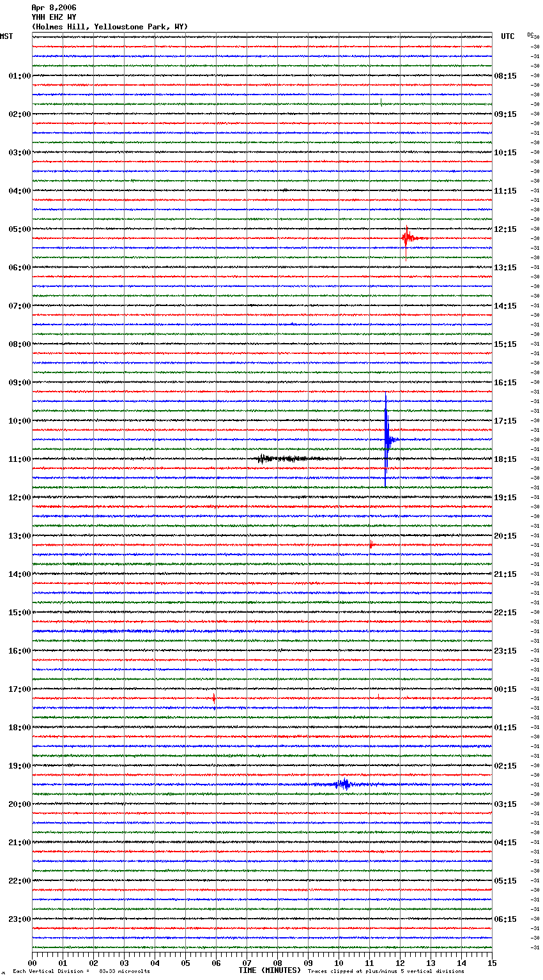Image resolution: width=543 pixels, height=980 pixels.
Task: Click the "05" minute tick label
Action: pyautogui.click(x=185, y=963)
